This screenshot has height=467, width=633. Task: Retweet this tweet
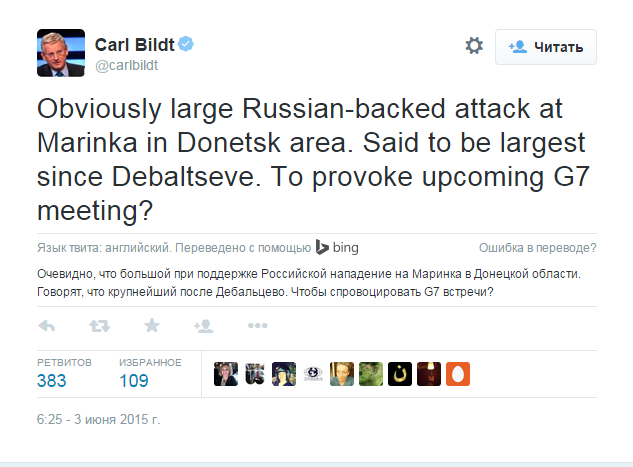coord(100,326)
